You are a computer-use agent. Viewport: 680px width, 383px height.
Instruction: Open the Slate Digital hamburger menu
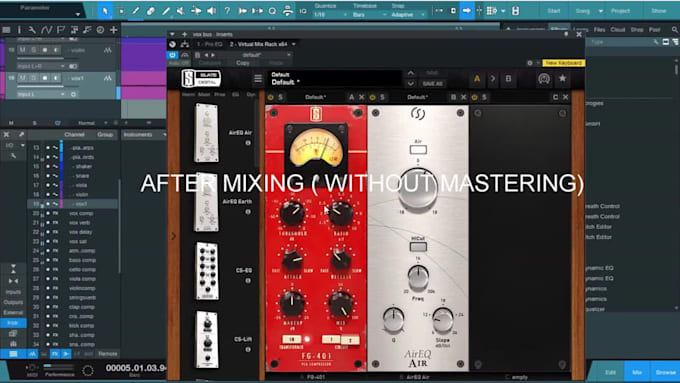(x=258, y=79)
